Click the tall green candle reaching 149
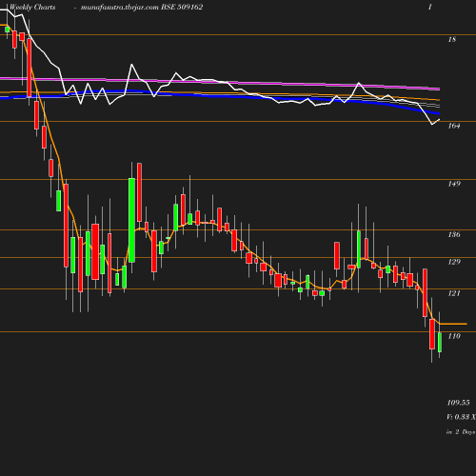 [x=131, y=220]
